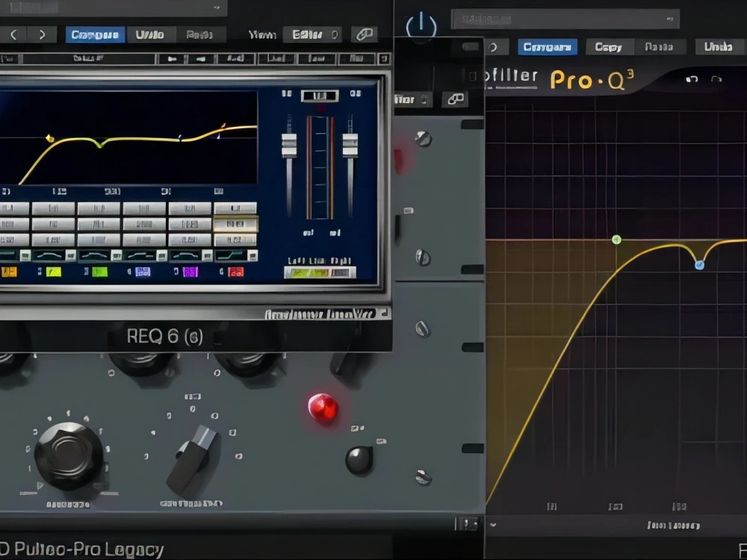Toggle green band 3 on/off button
Image resolution: width=747 pixels, height=560 pixels.
(x=99, y=272)
